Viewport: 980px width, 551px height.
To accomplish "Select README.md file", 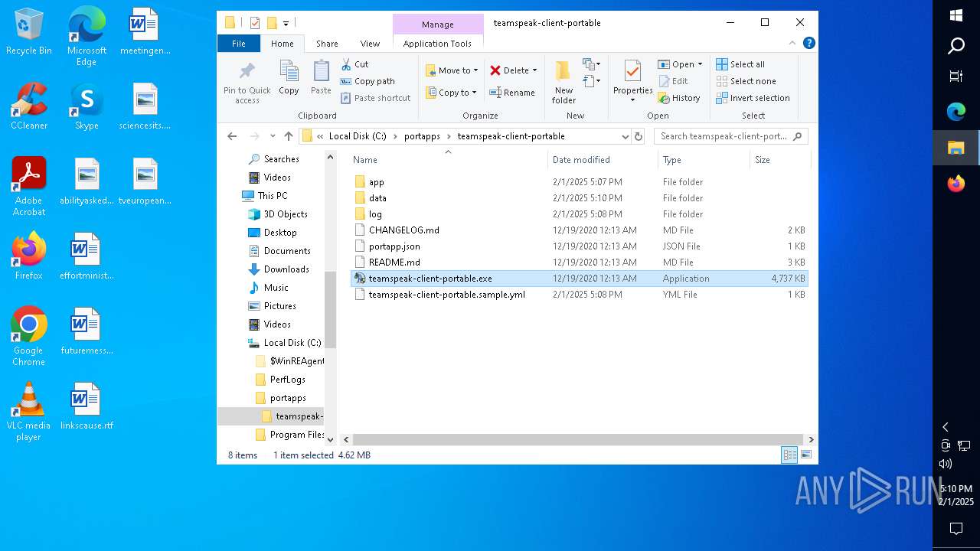I will point(579,262).
